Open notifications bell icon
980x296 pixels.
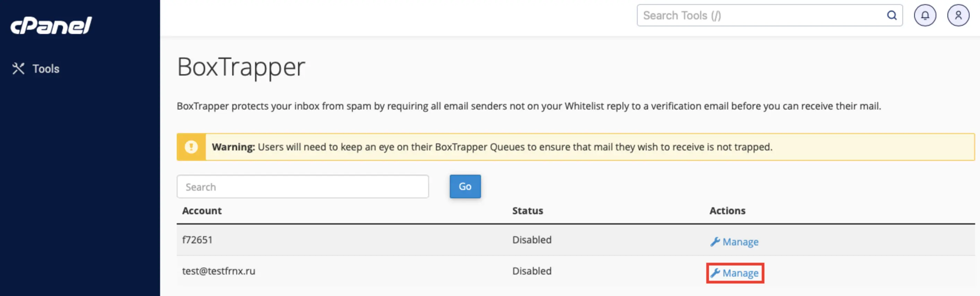tap(925, 16)
